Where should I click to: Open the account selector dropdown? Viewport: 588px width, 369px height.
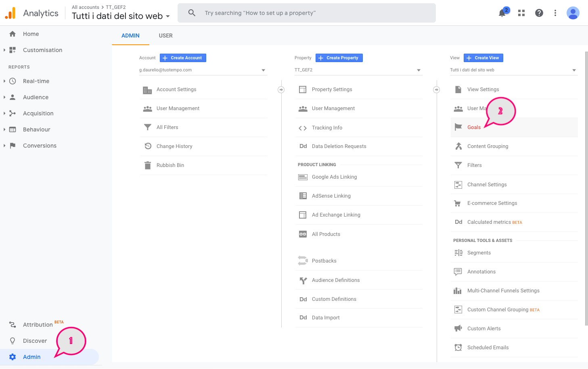[203, 70]
